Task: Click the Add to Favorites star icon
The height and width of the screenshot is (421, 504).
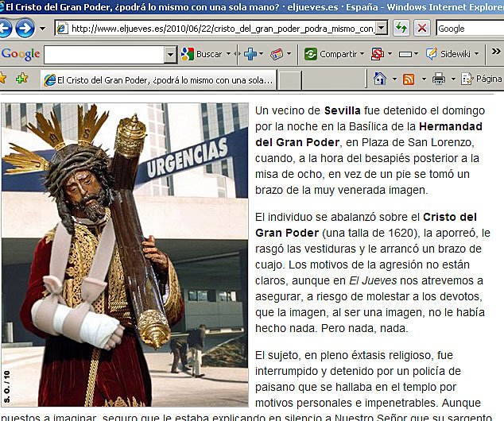Action: pos(21,79)
